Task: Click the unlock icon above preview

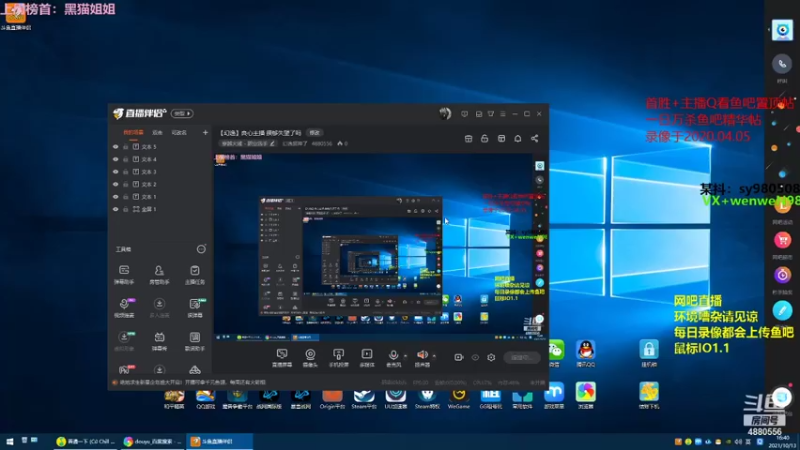Action: click(x=485, y=138)
